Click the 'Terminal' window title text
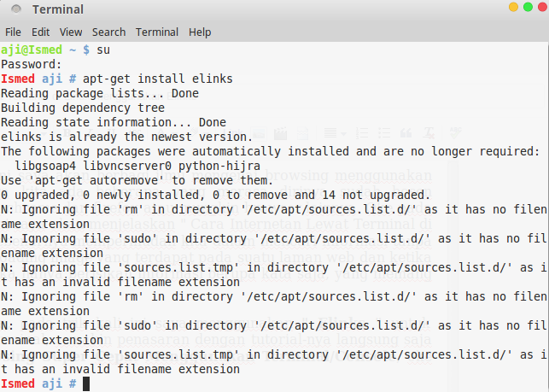 tap(58, 9)
